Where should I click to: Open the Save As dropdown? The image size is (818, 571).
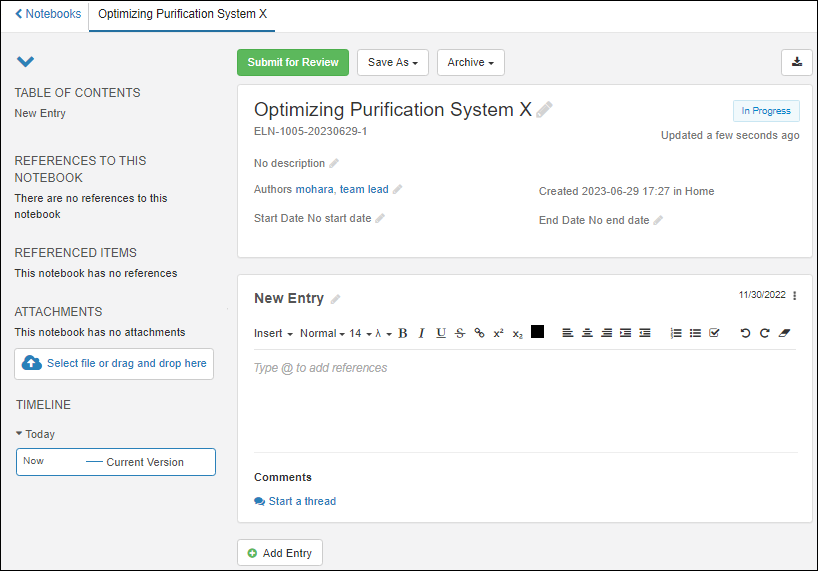coord(393,62)
